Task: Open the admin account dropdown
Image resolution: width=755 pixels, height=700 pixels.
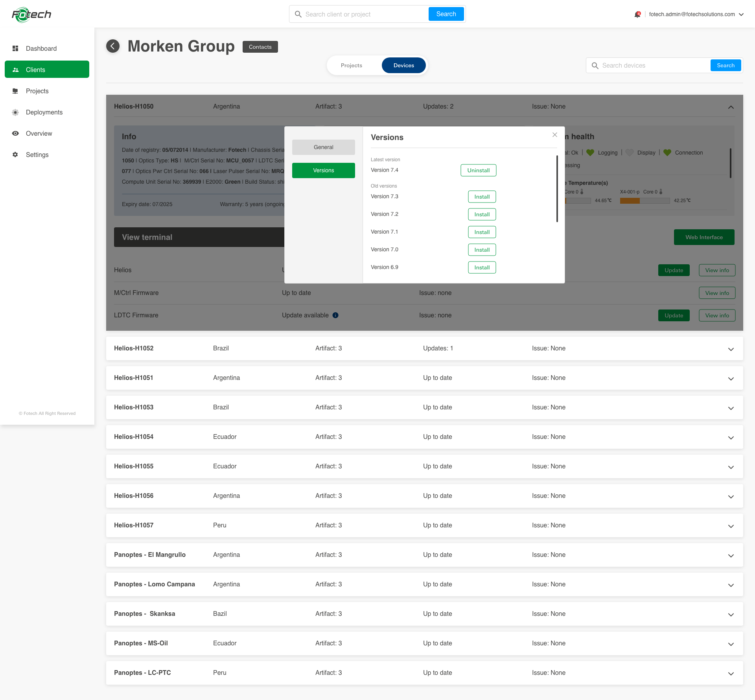Action: (741, 15)
